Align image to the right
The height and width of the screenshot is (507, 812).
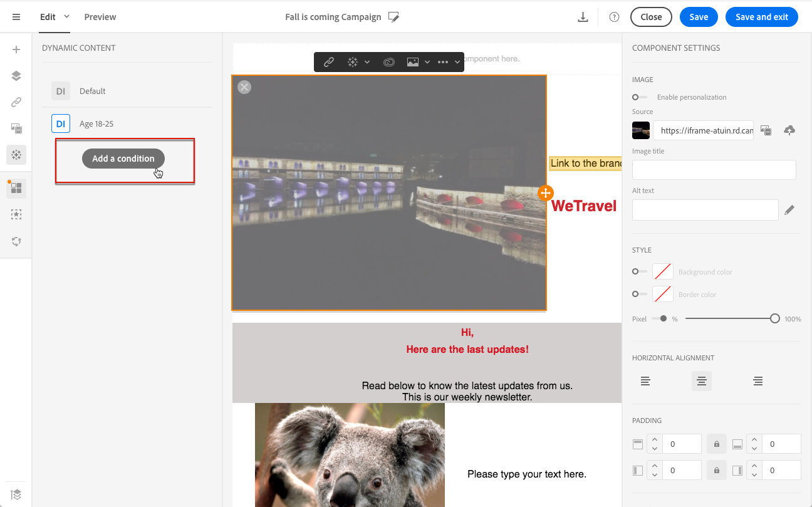pos(758,381)
